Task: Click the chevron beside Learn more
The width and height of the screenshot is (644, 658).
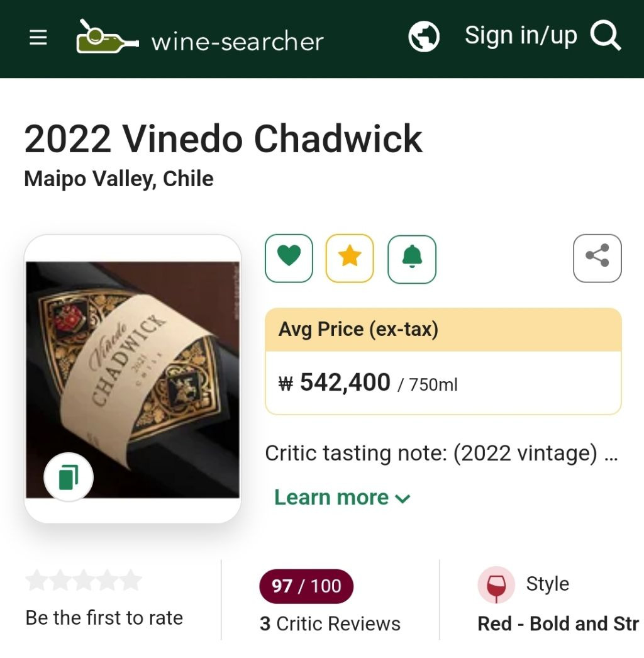Action: tap(402, 499)
